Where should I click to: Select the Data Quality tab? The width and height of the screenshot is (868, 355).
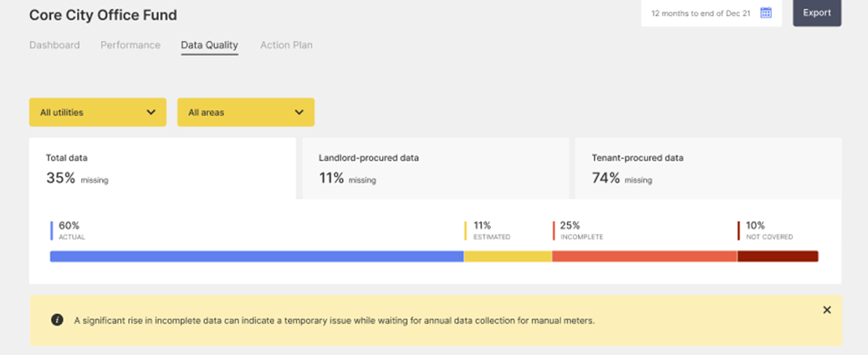click(209, 45)
